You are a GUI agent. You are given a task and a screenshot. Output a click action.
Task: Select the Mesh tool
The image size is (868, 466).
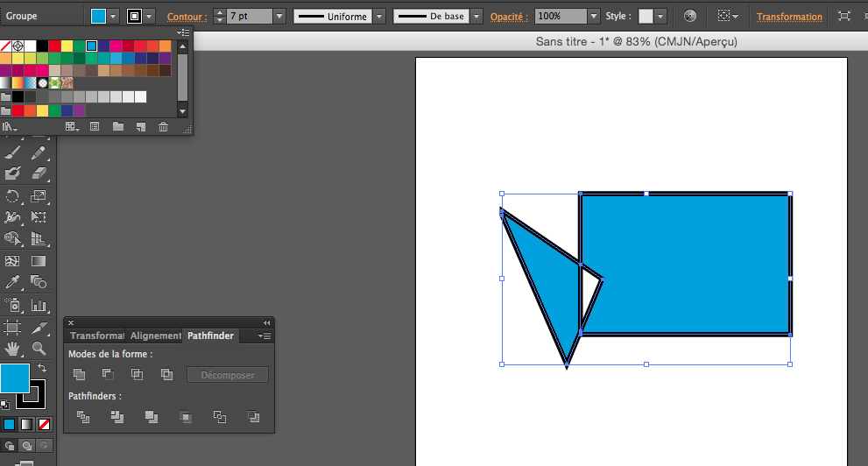[12, 261]
